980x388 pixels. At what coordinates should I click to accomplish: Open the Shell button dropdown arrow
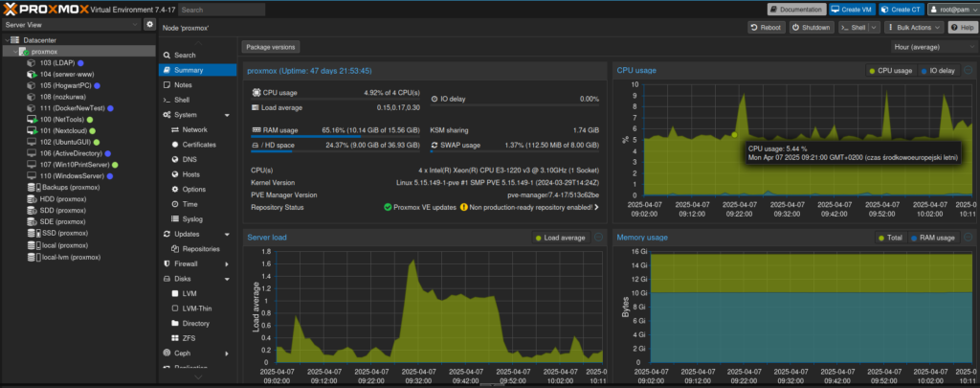coord(874,28)
